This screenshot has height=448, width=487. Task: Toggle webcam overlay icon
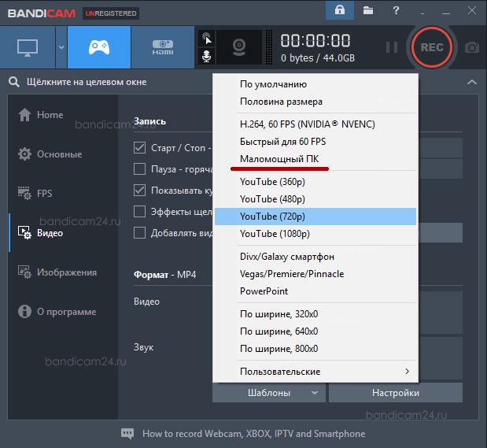(x=239, y=47)
